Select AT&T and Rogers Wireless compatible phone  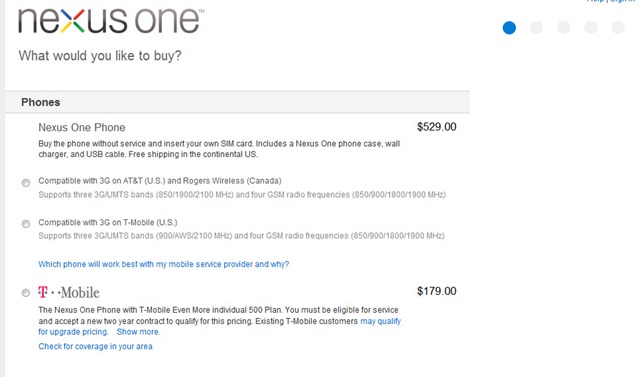coord(26,183)
